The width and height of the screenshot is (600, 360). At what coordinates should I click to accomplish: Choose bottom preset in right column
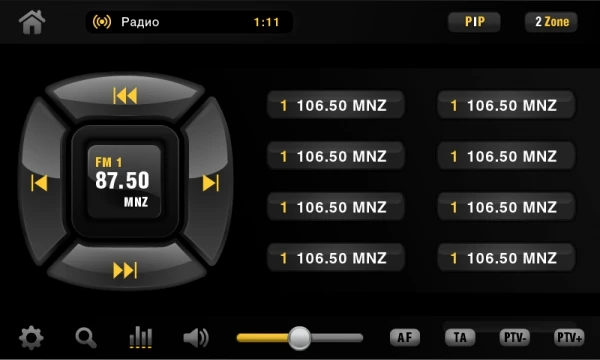point(506,257)
